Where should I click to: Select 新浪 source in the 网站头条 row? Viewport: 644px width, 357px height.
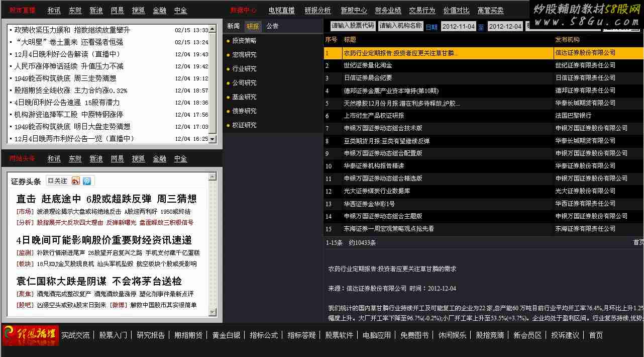pyautogui.click(x=96, y=159)
